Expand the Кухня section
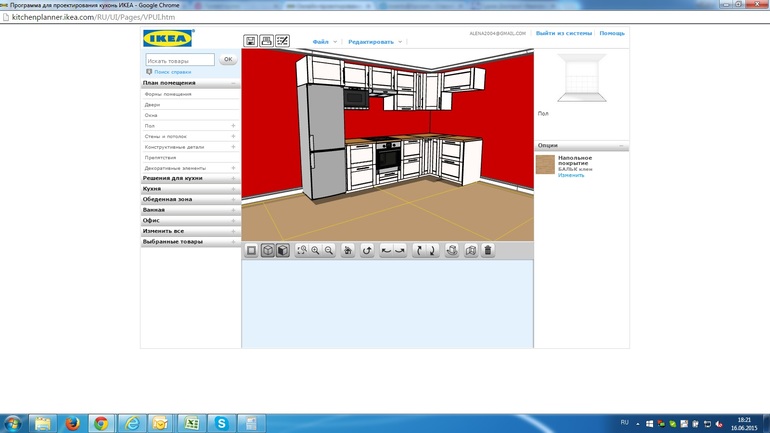This screenshot has width=770, height=433. pos(190,189)
